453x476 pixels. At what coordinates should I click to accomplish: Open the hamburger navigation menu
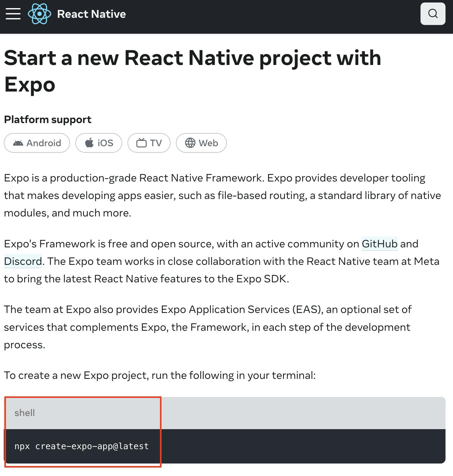point(13,14)
